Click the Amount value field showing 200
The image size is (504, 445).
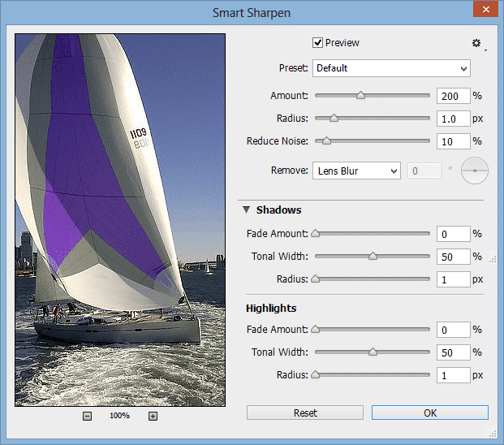click(x=454, y=96)
